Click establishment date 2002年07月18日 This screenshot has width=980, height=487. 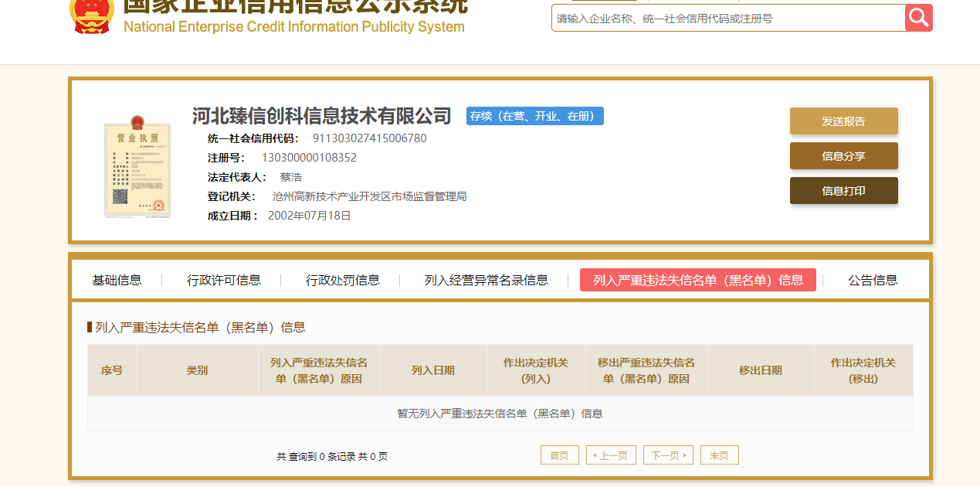310,216
